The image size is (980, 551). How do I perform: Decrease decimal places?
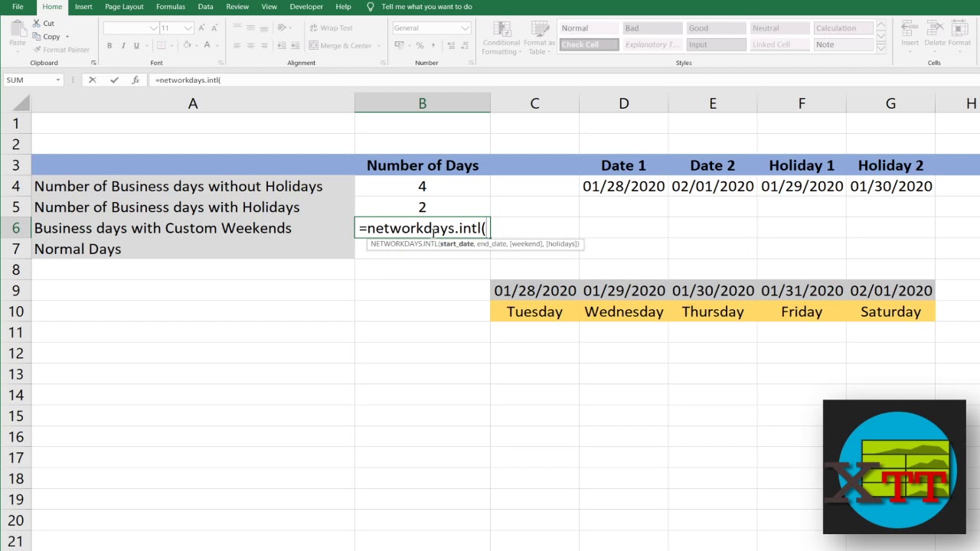[x=463, y=46]
